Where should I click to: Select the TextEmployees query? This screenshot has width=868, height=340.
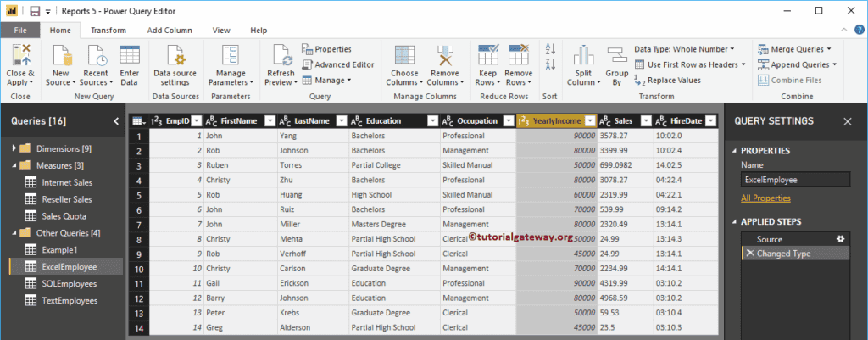70,300
